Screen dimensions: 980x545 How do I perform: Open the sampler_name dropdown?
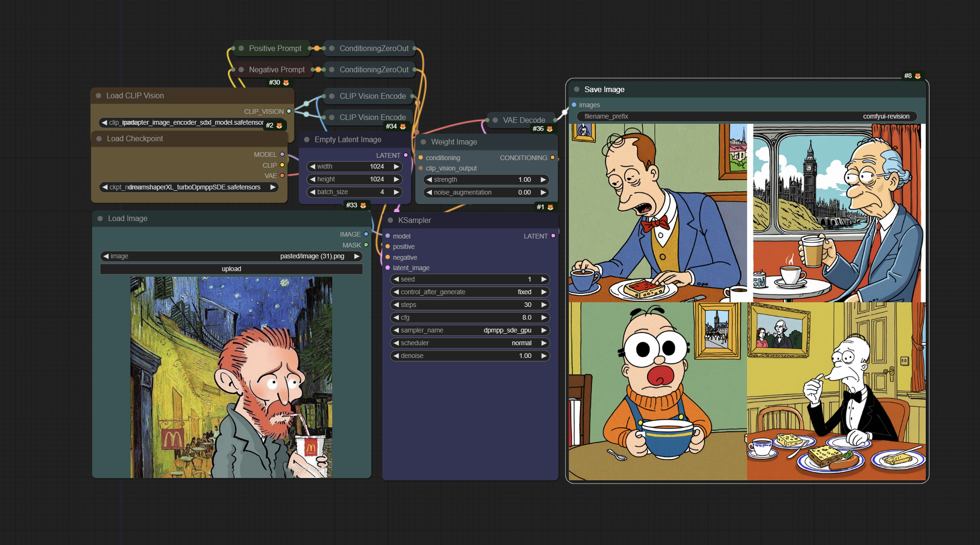point(470,330)
